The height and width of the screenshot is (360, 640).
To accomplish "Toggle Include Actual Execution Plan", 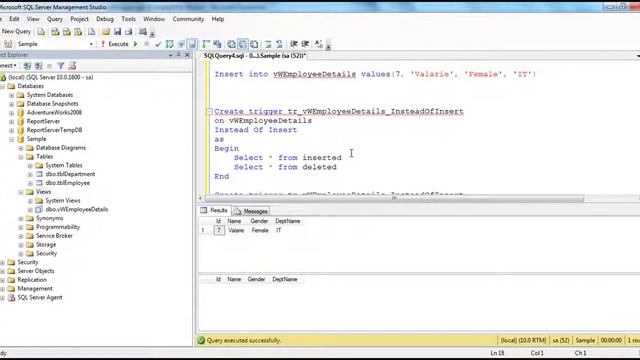I will click(x=206, y=44).
